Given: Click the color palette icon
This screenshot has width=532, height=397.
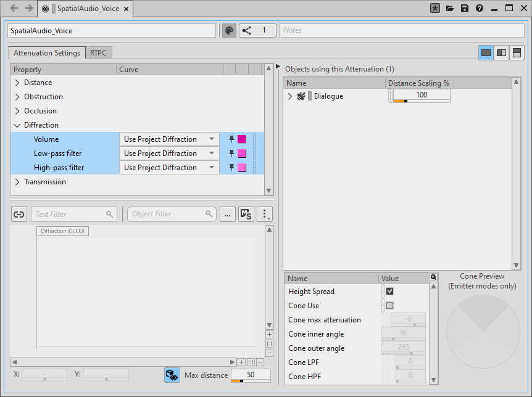Looking at the screenshot, I should pyautogui.click(x=229, y=30).
